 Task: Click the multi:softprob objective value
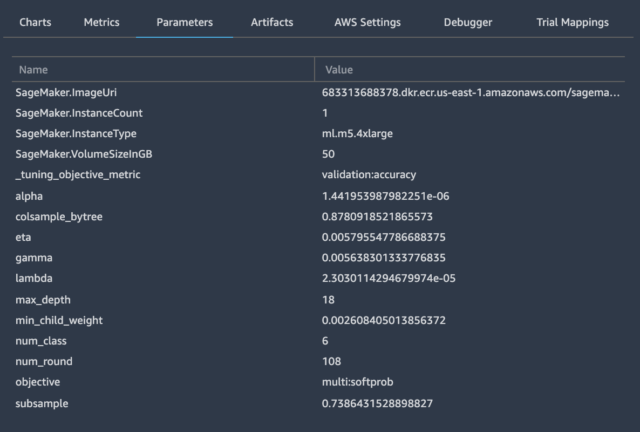click(358, 382)
